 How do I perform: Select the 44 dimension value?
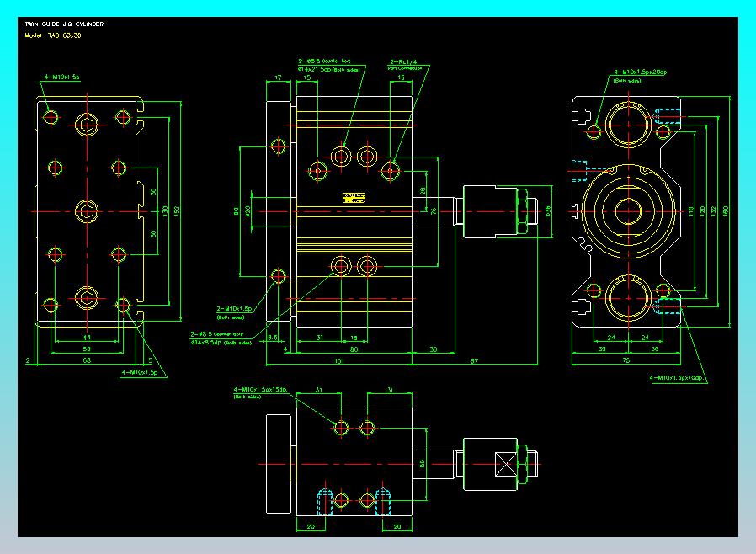point(87,337)
